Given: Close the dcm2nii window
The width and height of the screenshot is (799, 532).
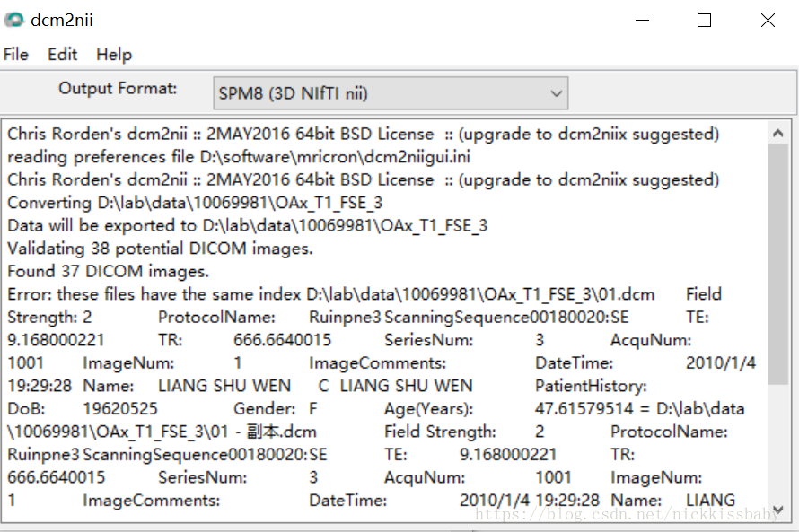Looking at the screenshot, I should (x=768, y=21).
